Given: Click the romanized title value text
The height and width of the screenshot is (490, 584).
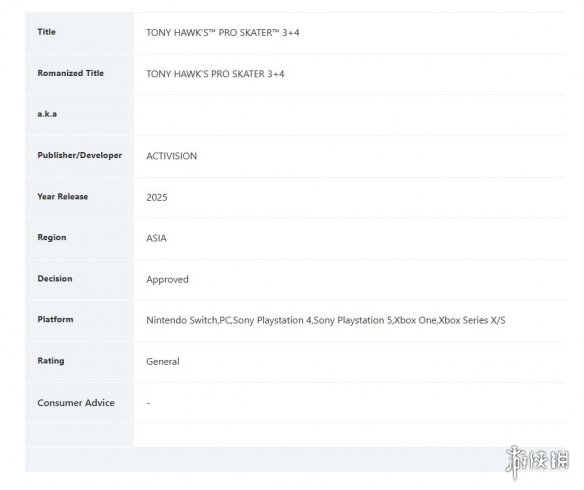Looking at the screenshot, I should point(215,74).
